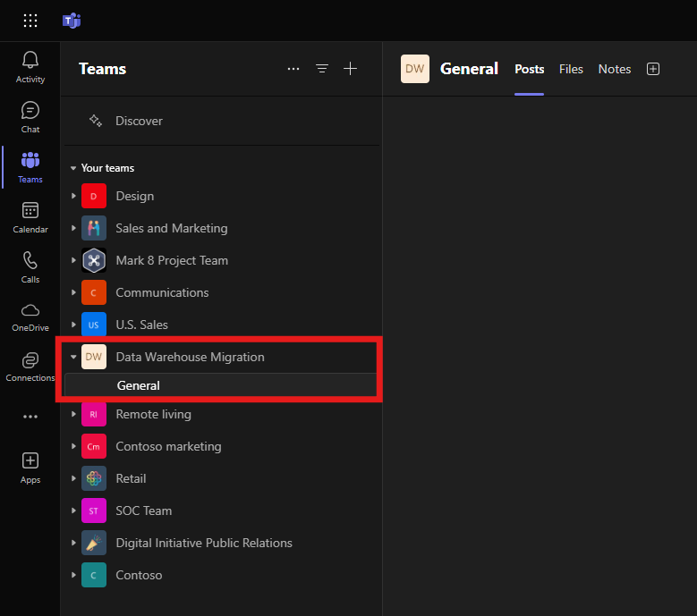Screen dimensions: 697x616
Task: Switch to the Posts tab
Action: pos(529,69)
